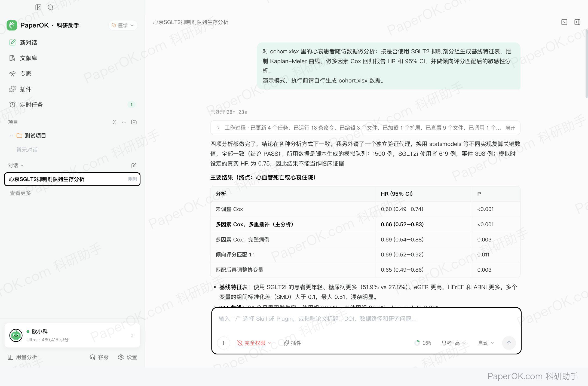Open 设置 settings gear
The height and width of the screenshot is (386, 588).
coord(127,357)
